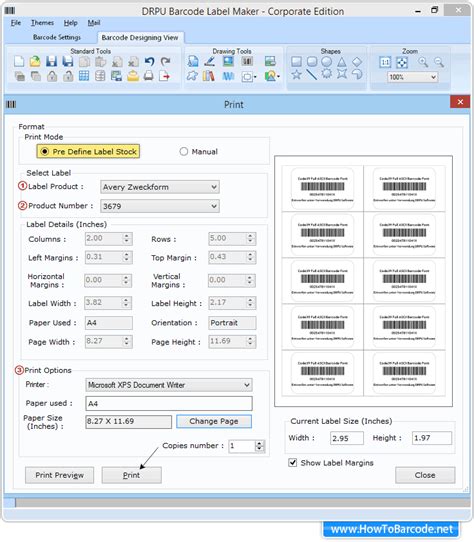The width and height of the screenshot is (474, 542).
Task: Click the label preview page thumbnail
Action: tap(363, 281)
